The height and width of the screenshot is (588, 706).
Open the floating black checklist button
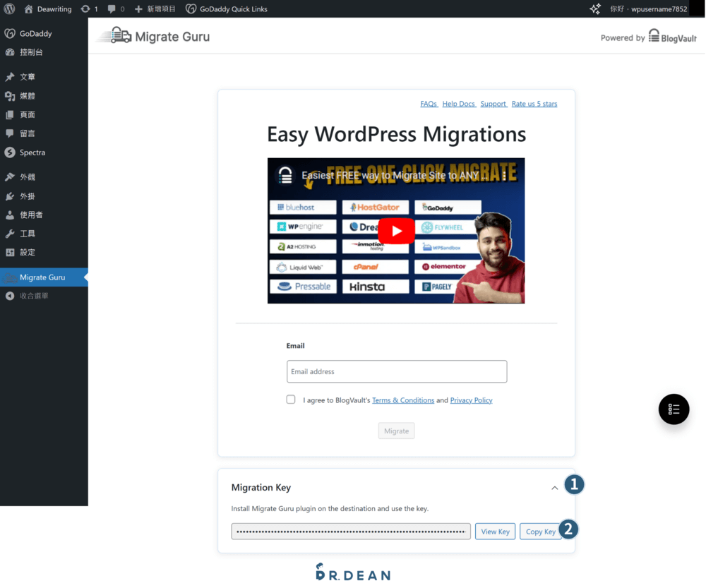tap(674, 409)
